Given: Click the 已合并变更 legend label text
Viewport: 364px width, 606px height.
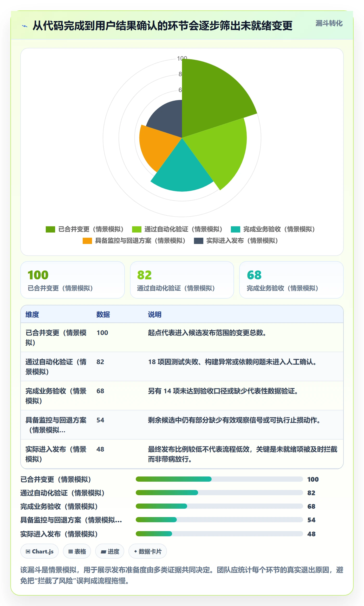Looking at the screenshot, I should pos(91,229).
